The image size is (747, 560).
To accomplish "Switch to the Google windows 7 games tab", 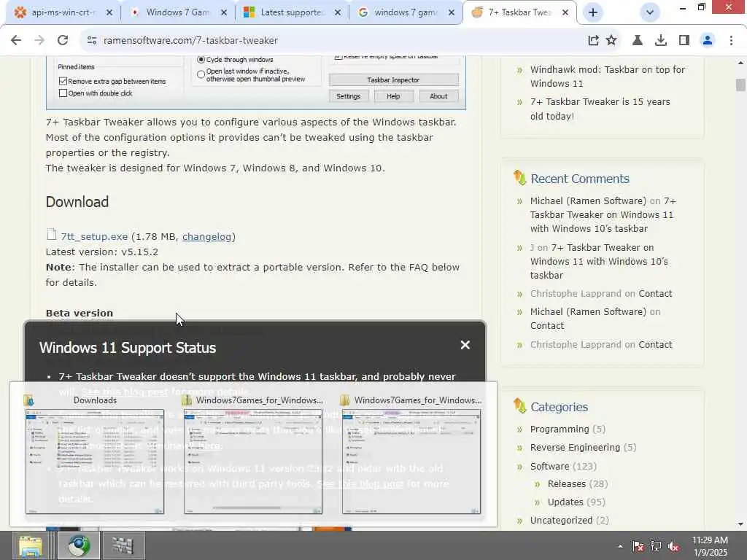I will coord(406,12).
